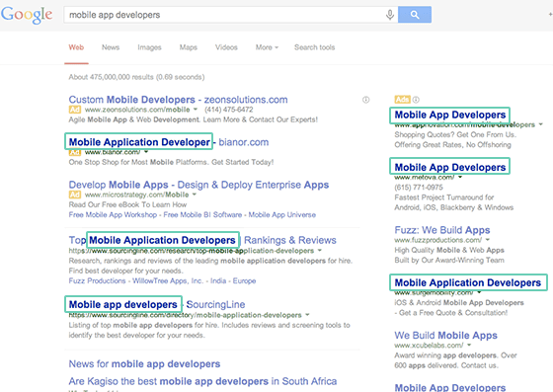This screenshot has height=392, width=553.
Task: Click 'About 475,000,000 results' stats text
Action: pos(136,77)
